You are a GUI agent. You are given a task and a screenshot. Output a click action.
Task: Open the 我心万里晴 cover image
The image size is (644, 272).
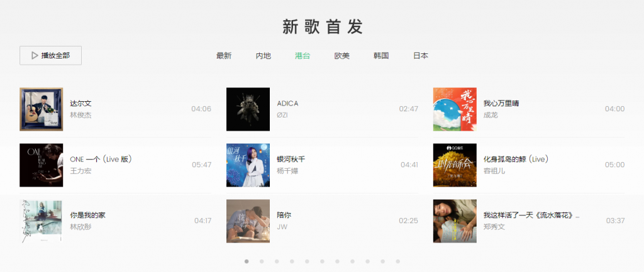pyautogui.click(x=455, y=109)
